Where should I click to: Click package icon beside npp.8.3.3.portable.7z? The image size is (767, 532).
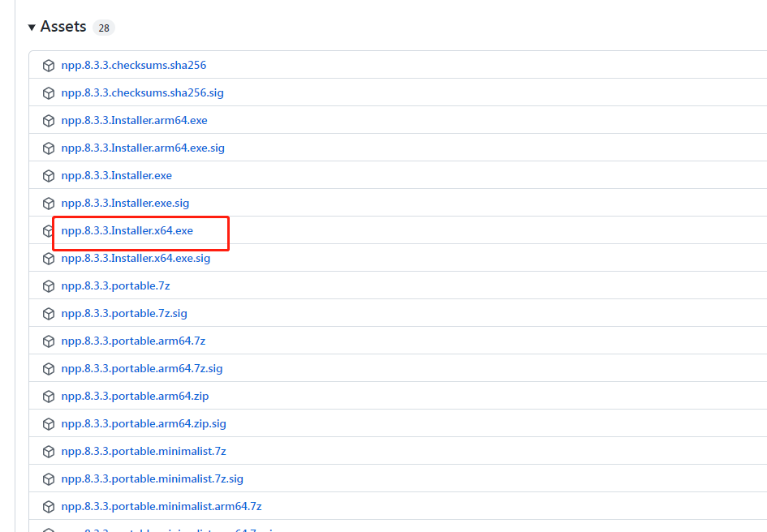coord(49,286)
